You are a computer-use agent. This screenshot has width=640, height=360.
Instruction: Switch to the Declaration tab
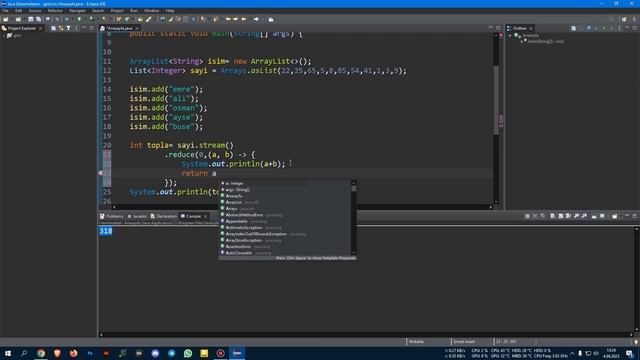pos(163,216)
